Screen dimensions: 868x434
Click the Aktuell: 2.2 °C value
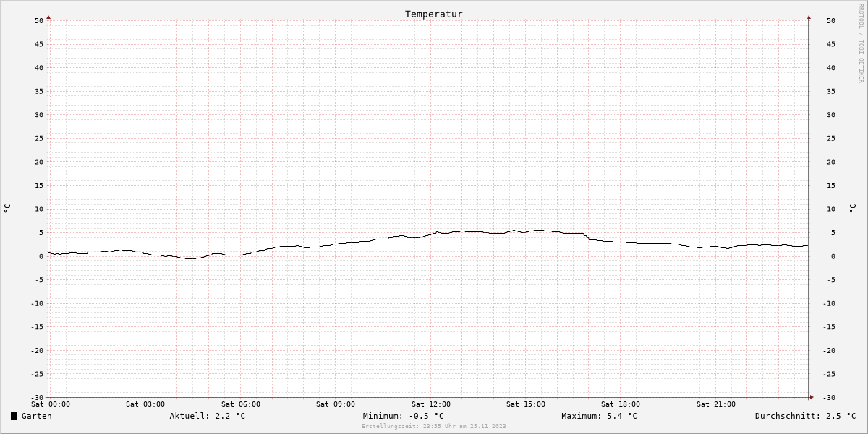click(x=207, y=416)
